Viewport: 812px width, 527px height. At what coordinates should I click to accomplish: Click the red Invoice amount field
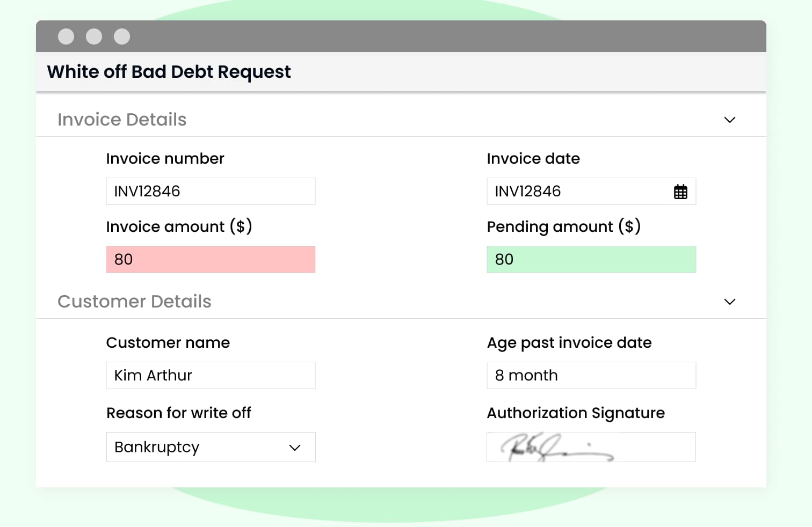[211, 259]
